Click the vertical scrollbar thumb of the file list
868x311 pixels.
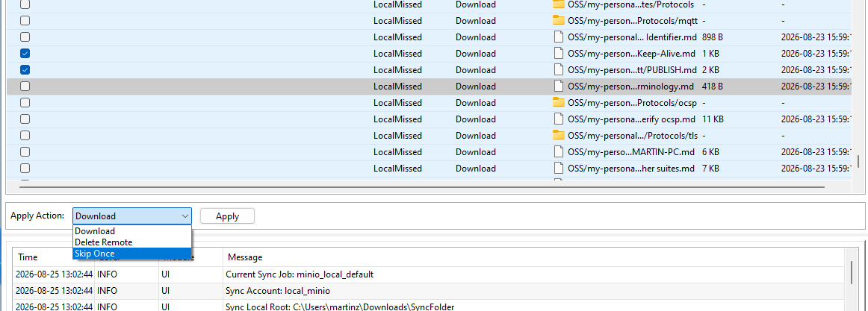pyautogui.click(x=858, y=162)
